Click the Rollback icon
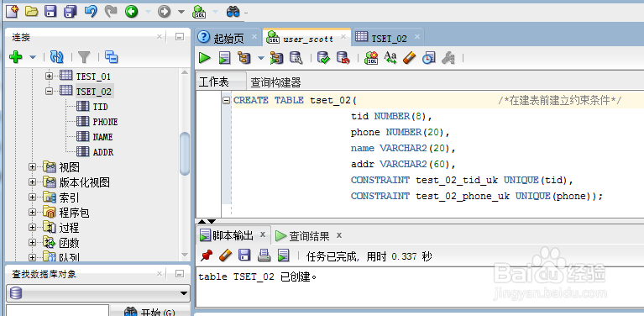Viewport: 644px width, 316px height. point(343,58)
